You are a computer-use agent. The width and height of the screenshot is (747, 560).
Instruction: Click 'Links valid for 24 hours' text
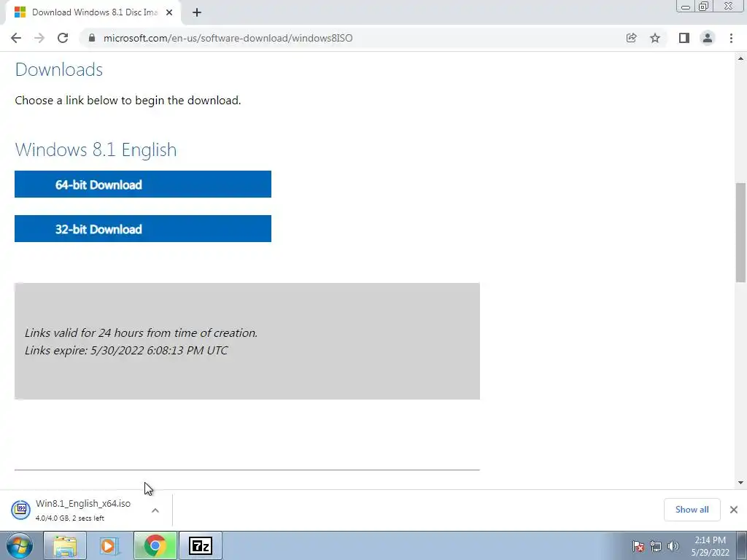click(x=141, y=332)
